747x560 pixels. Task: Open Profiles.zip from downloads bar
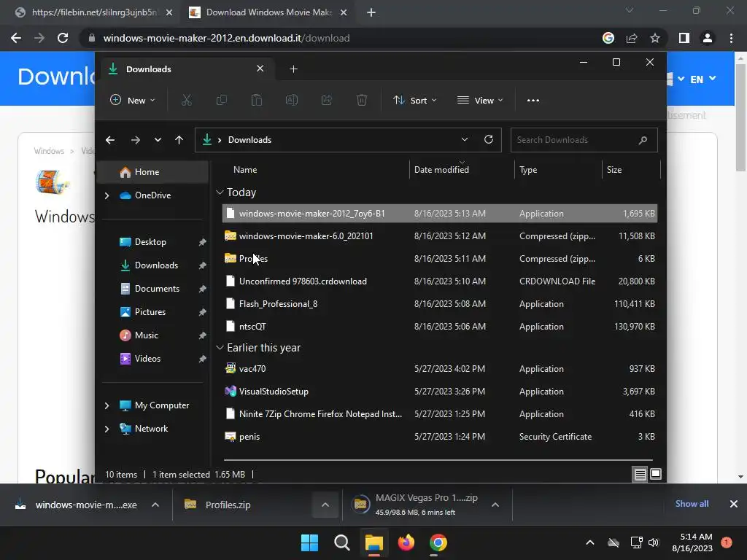coord(228,505)
